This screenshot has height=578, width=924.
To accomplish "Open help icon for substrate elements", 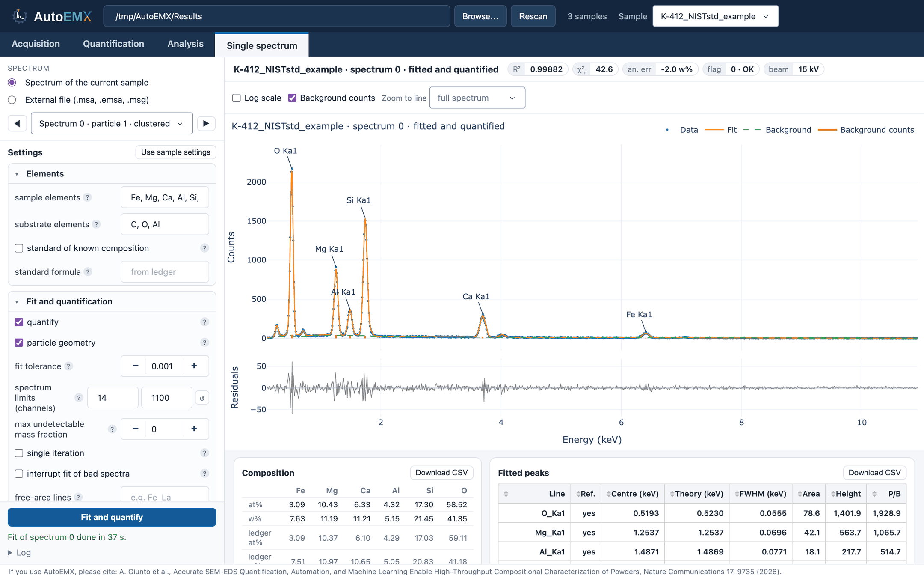I will (96, 224).
